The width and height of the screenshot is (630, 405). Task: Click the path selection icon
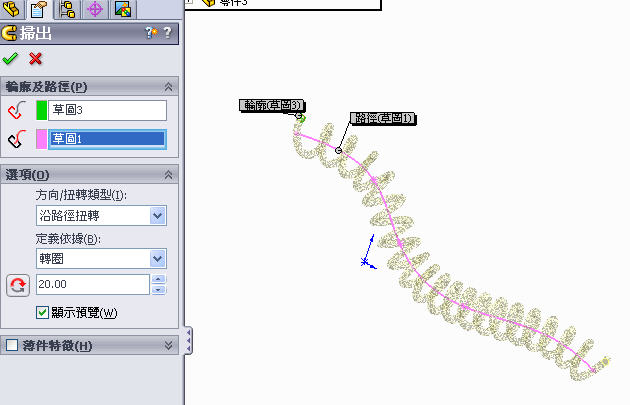(x=17, y=139)
